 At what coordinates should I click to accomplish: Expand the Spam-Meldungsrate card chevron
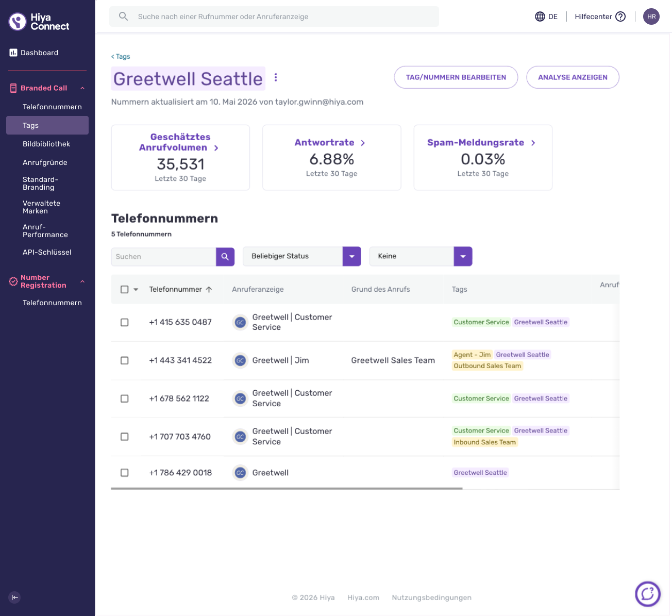click(x=533, y=143)
